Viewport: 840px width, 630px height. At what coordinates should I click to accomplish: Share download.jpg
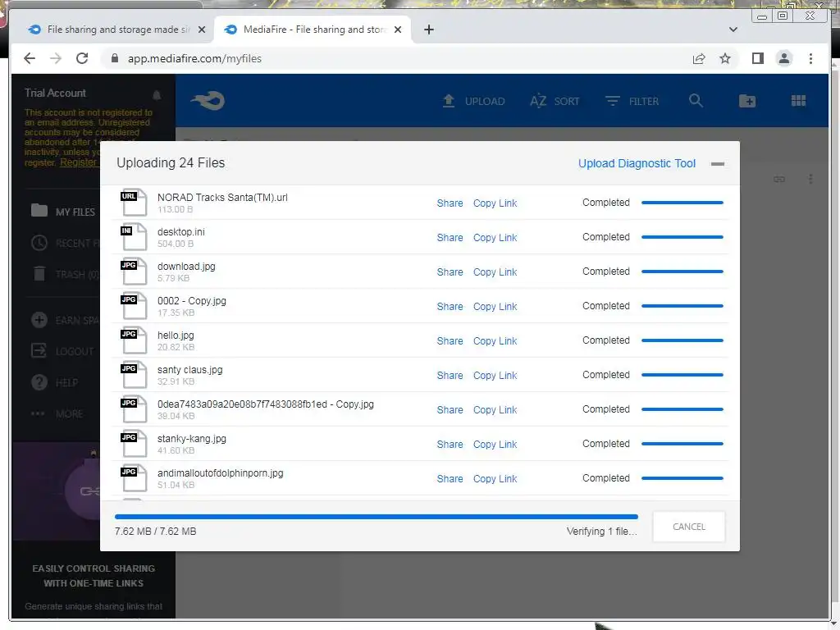[x=450, y=272]
